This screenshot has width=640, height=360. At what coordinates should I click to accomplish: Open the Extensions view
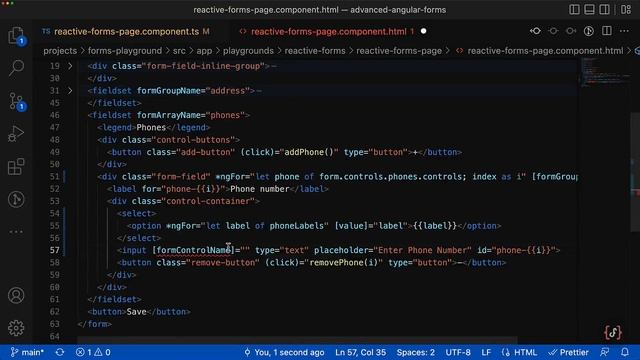[16, 167]
